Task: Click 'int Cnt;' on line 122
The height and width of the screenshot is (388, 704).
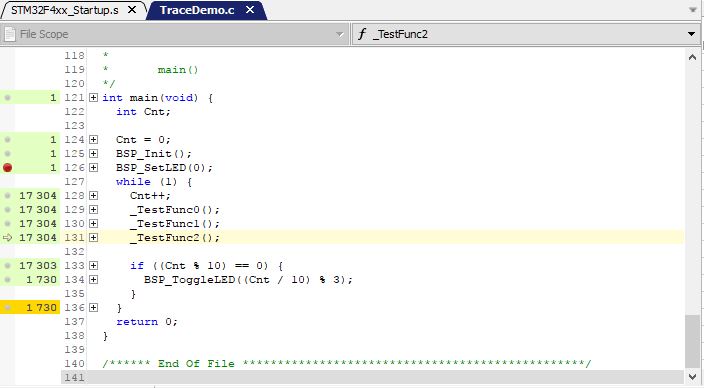Action: [143, 111]
